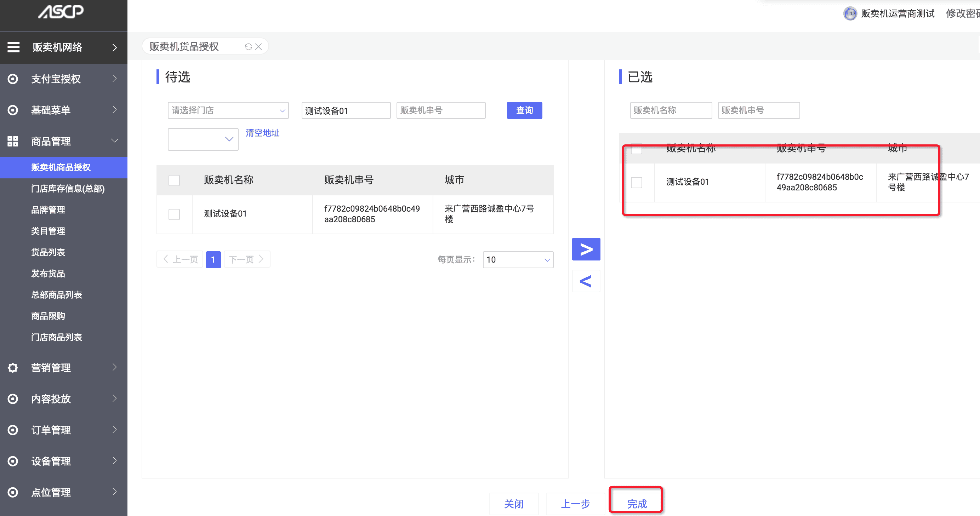Click the hamburger menu icon beside 贩卖机网络
Viewport: 980px width, 516px height.
pos(14,47)
